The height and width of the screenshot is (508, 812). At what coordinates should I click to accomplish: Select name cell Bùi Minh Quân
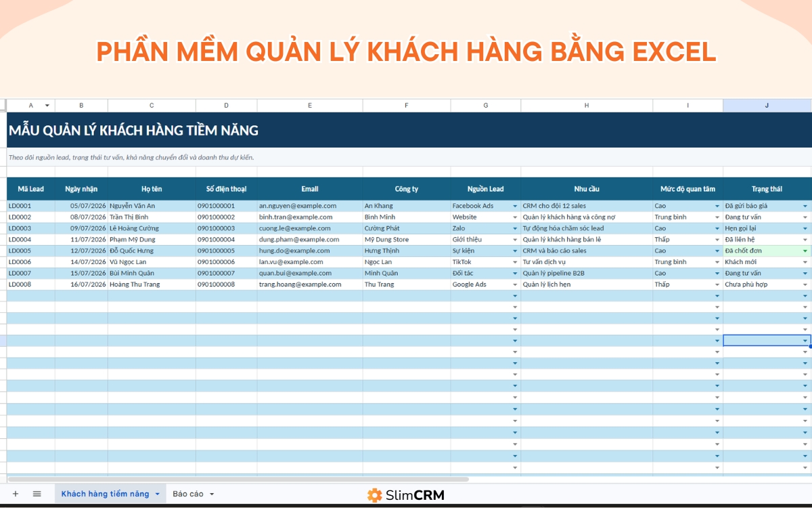(152, 273)
